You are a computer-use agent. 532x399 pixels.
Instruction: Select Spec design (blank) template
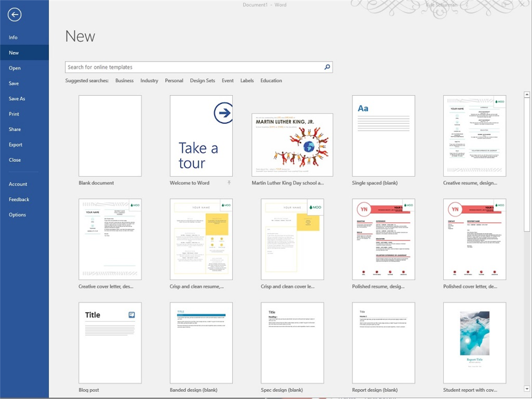coord(292,343)
